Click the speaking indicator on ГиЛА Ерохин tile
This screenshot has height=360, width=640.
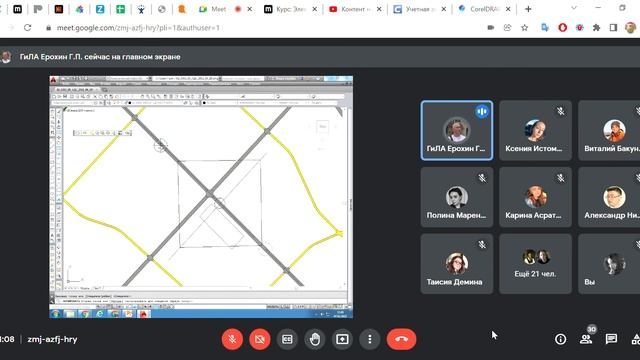click(482, 111)
